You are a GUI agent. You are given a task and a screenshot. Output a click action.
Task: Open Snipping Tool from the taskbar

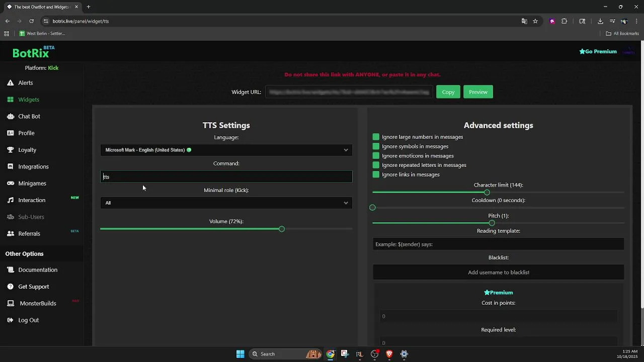click(345, 354)
